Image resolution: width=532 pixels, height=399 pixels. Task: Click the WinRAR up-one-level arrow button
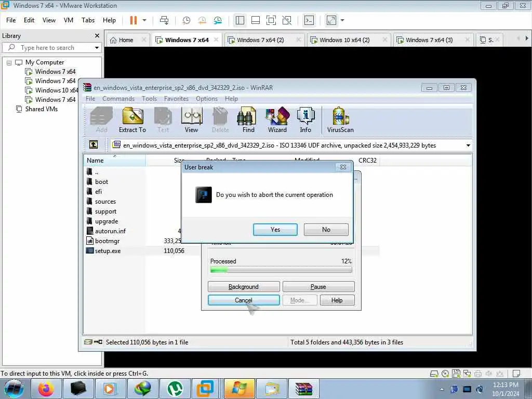tap(94, 145)
